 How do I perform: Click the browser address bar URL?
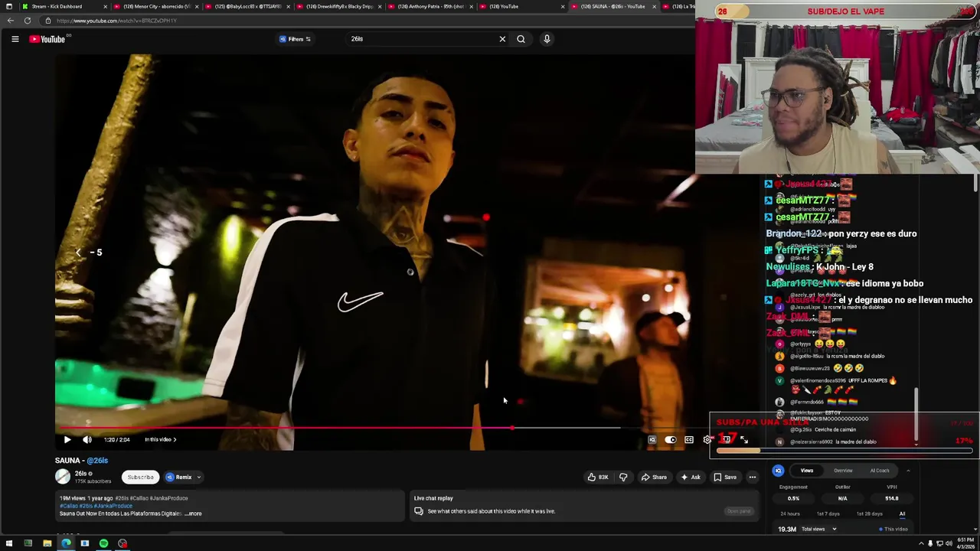click(116, 21)
